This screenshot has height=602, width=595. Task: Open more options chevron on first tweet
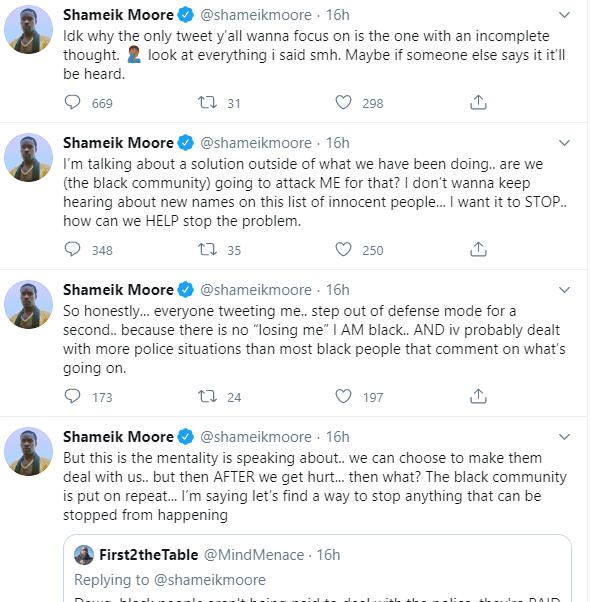point(564,15)
